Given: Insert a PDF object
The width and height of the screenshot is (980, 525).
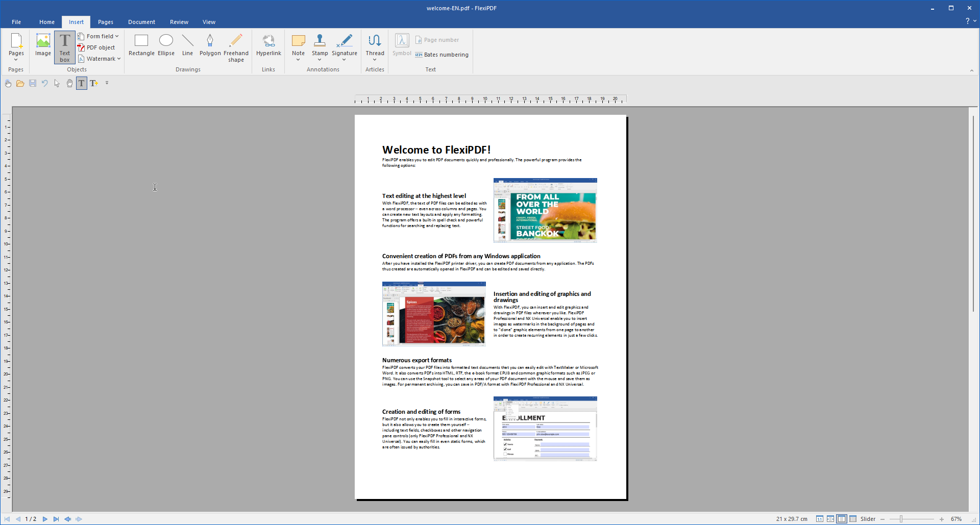Looking at the screenshot, I should pyautogui.click(x=96, y=47).
